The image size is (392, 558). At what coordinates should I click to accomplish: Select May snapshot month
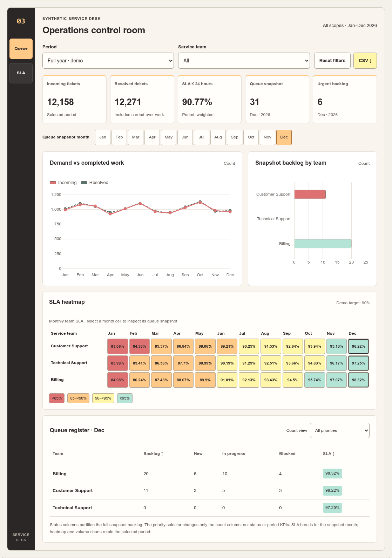[169, 137]
